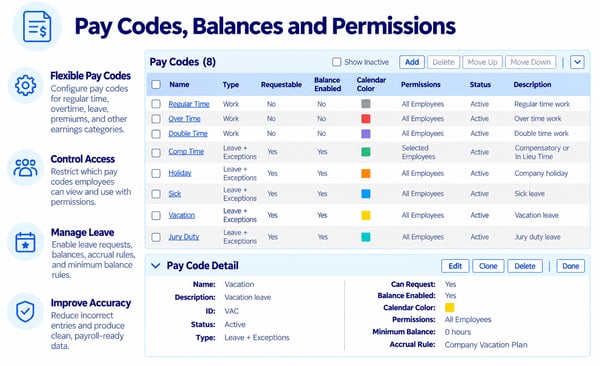Sort by the Description column header

[532, 84]
